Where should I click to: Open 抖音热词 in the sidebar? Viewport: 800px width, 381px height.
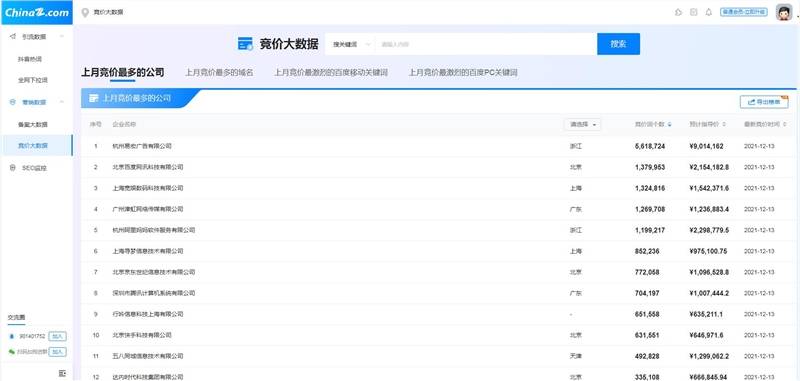point(30,59)
